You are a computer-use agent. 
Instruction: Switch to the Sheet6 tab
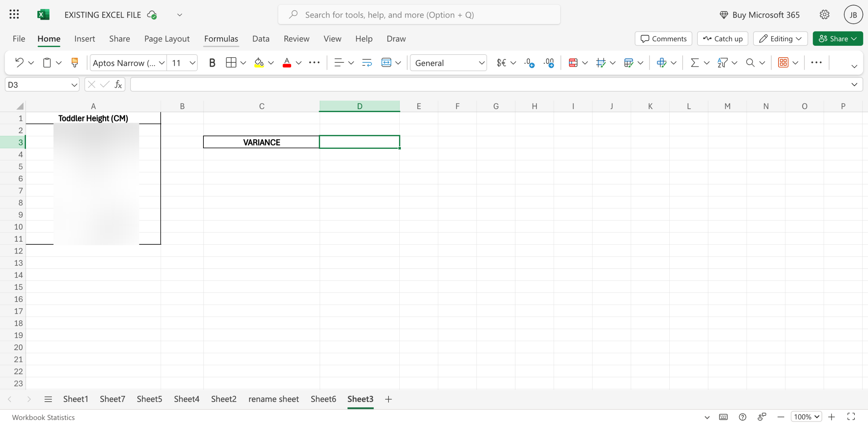coord(323,399)
